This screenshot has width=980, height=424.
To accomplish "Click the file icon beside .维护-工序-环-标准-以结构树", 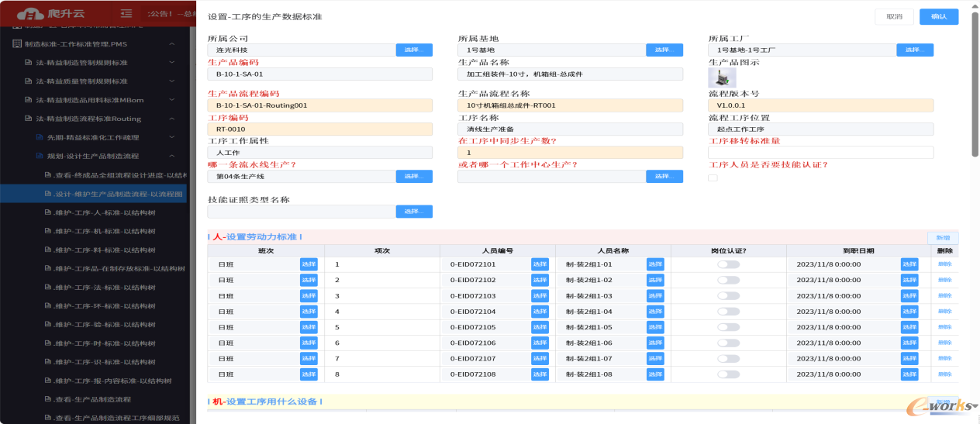I will [47, 306].
